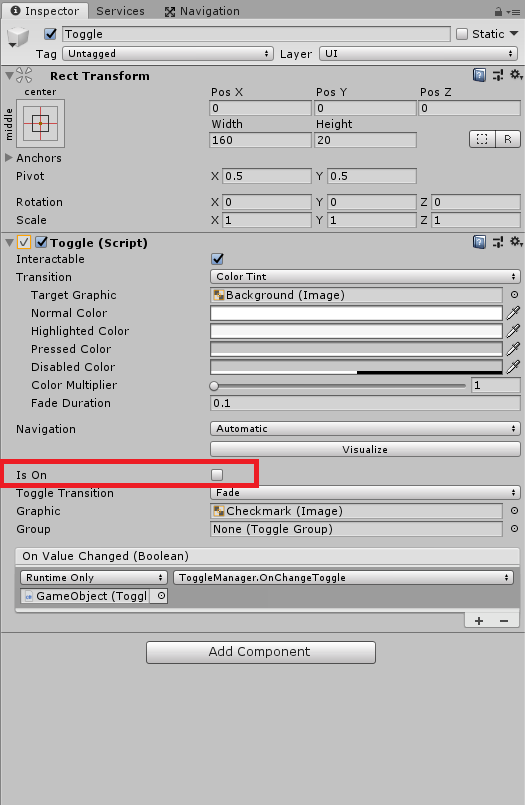This screenshot has width=525, height=805.
Task: Collapse the Rect Transform component
Action: (9, 76)
